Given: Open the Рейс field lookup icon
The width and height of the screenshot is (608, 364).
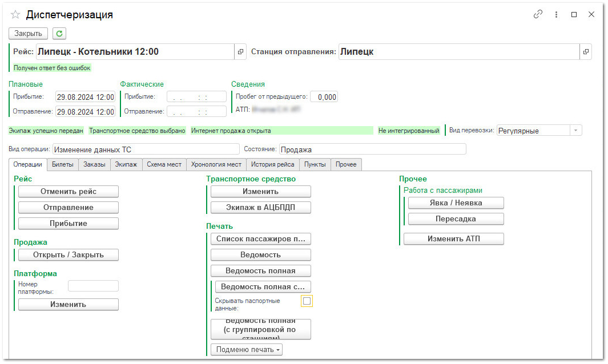Looking at the screenshot, I should [x=240, y=52].
